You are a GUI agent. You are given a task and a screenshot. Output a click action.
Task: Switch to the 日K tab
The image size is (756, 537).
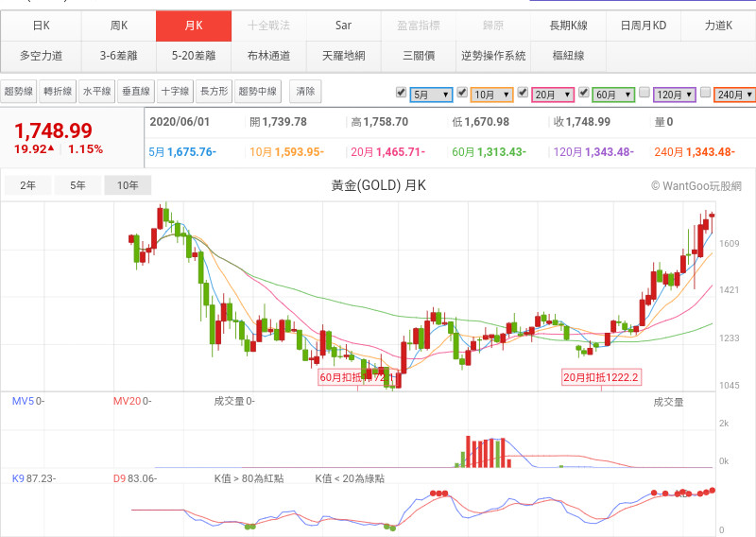(41, 26)
